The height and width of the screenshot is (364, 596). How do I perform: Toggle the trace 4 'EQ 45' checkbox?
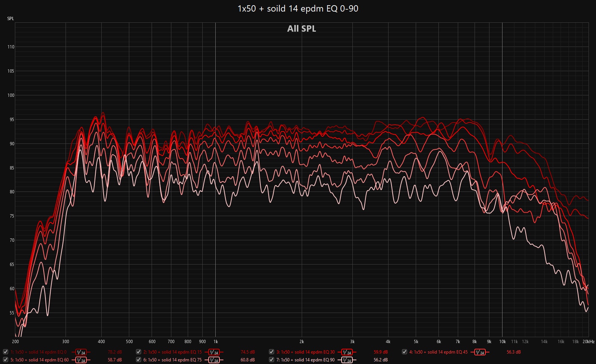[405, 352]
